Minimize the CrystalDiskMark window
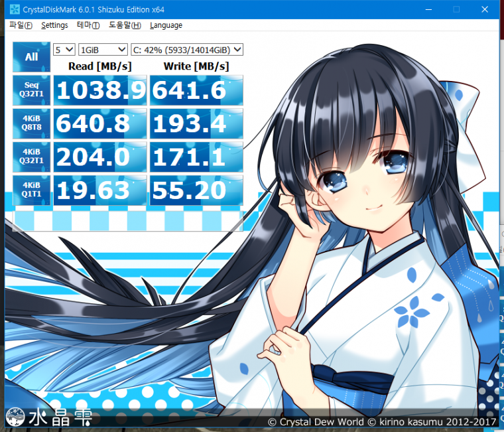Screen dimensions: 504x432 point(428,9)
